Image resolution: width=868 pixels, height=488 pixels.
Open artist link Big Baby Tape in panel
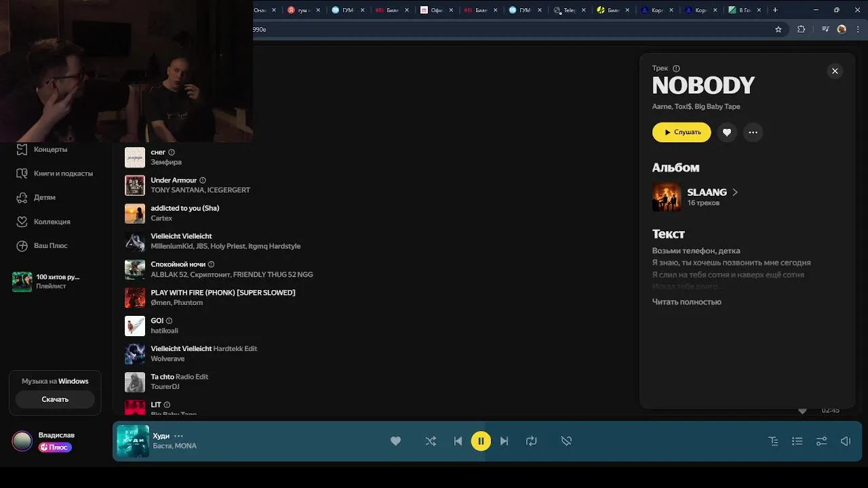[717, 106]
